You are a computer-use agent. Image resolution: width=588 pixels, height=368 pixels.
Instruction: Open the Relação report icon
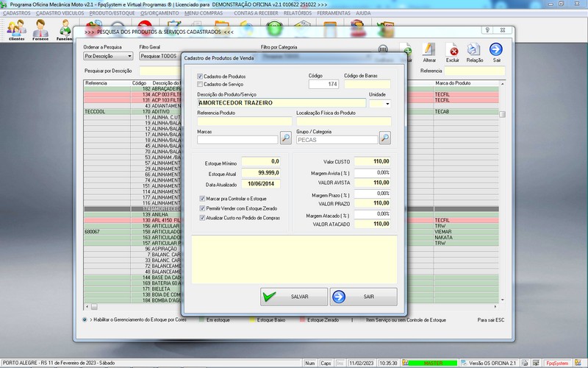coord(474,52)
